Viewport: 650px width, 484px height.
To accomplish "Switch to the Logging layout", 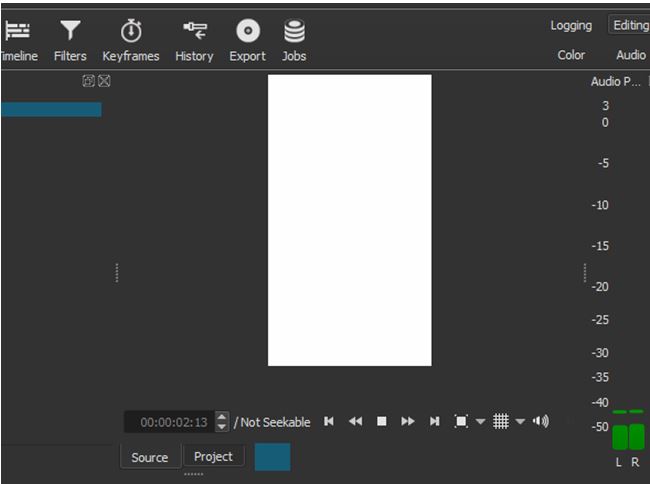I will (x=571, y=25).
